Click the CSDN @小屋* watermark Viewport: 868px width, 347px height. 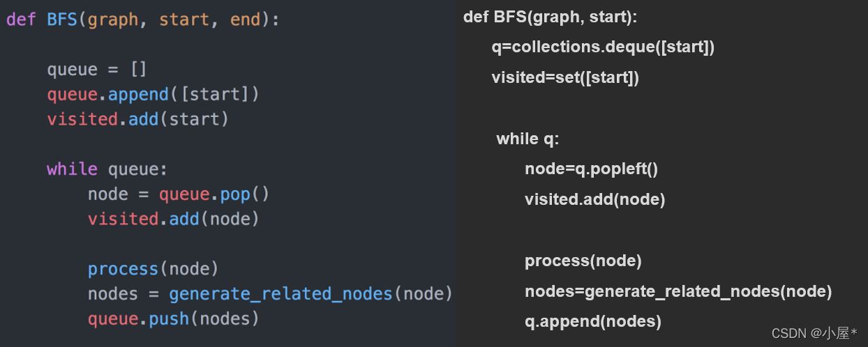[815, 333]
